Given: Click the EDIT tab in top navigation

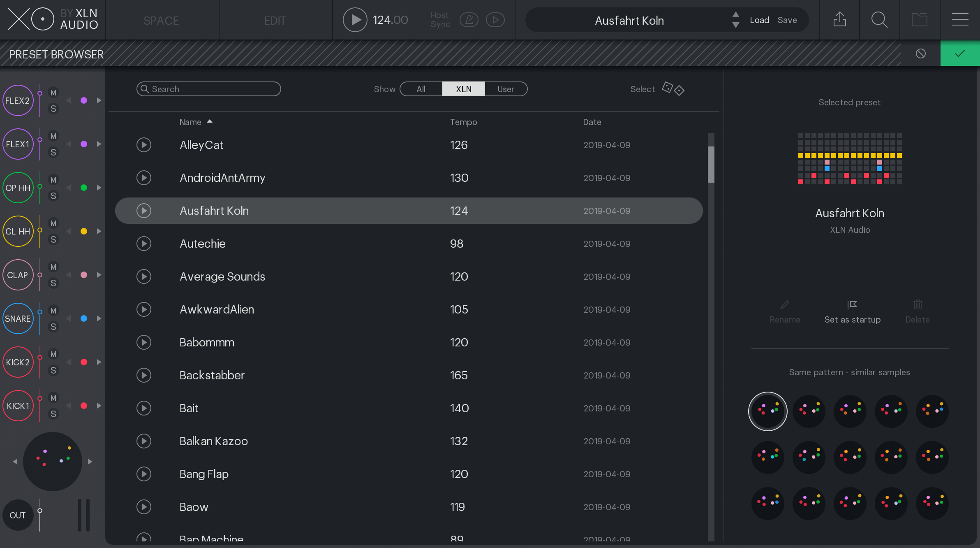Looking at the screenshot, I should click(x=274, y=19).
